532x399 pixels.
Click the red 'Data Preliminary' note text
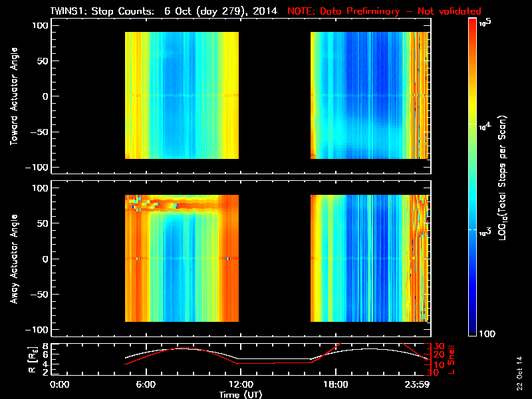(x=384, y=11)
